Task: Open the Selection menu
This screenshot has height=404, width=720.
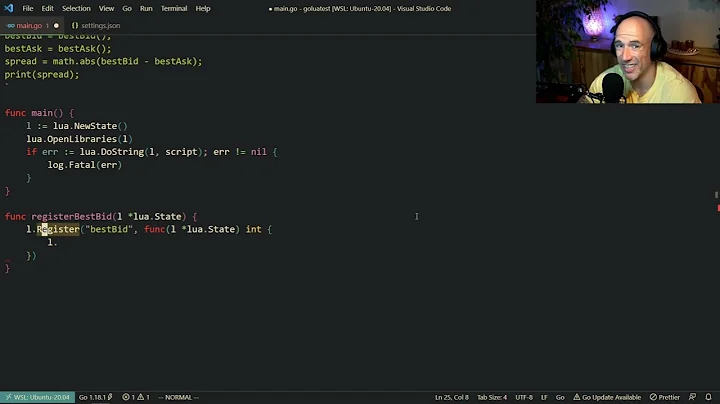Action: 76,8
